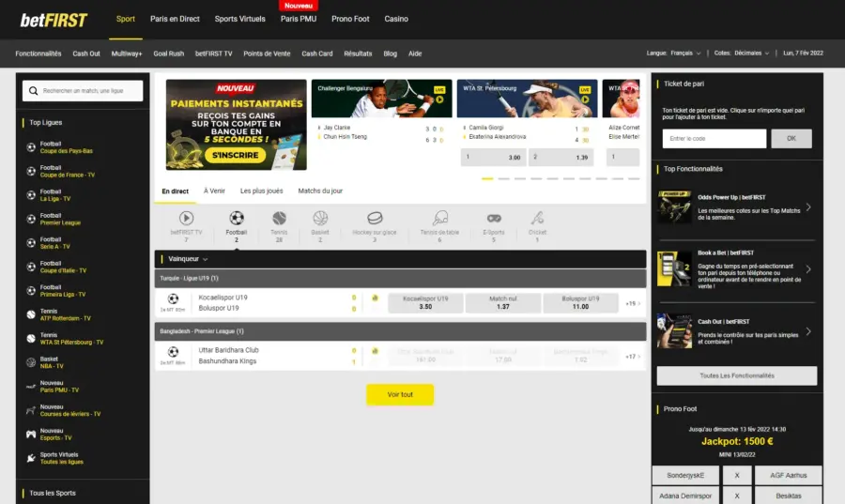Open the Résultats submenu link

tap(358, 53)
